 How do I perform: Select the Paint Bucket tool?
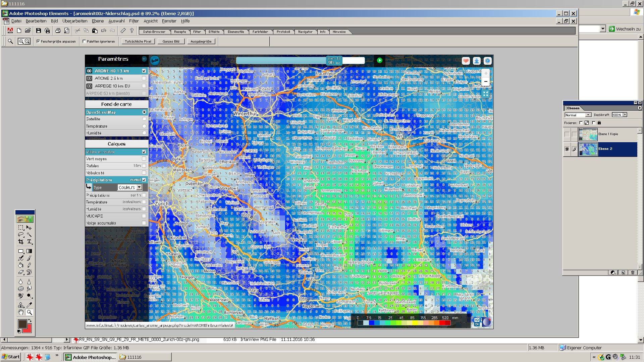coord(21,265)
